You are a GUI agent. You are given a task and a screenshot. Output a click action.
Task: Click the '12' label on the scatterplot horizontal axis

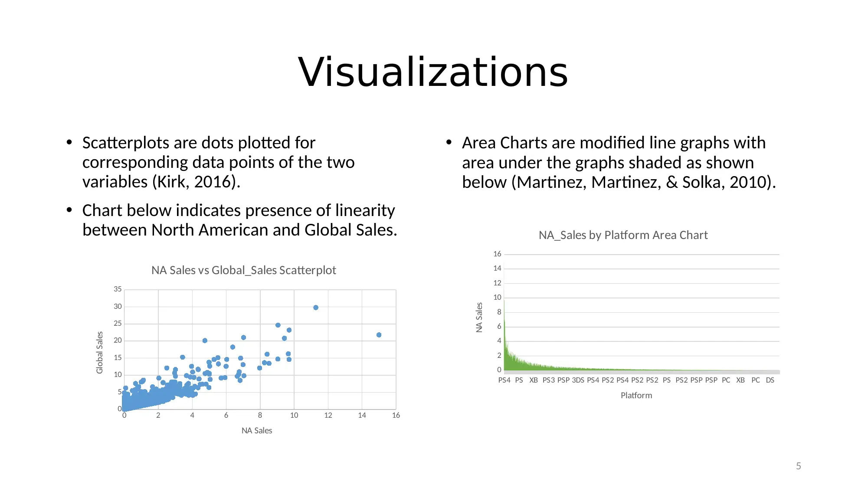click(328, 415)
